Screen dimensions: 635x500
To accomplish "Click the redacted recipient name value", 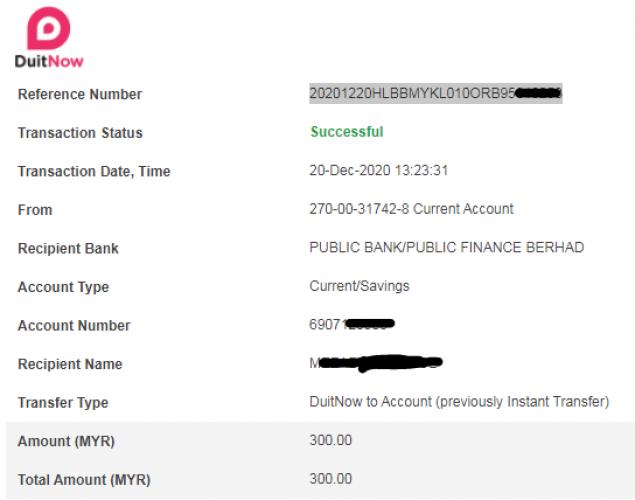I will point(376,363).
